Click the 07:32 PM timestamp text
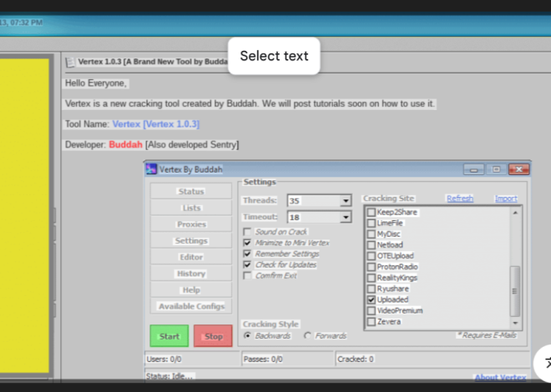 point(27,23)
